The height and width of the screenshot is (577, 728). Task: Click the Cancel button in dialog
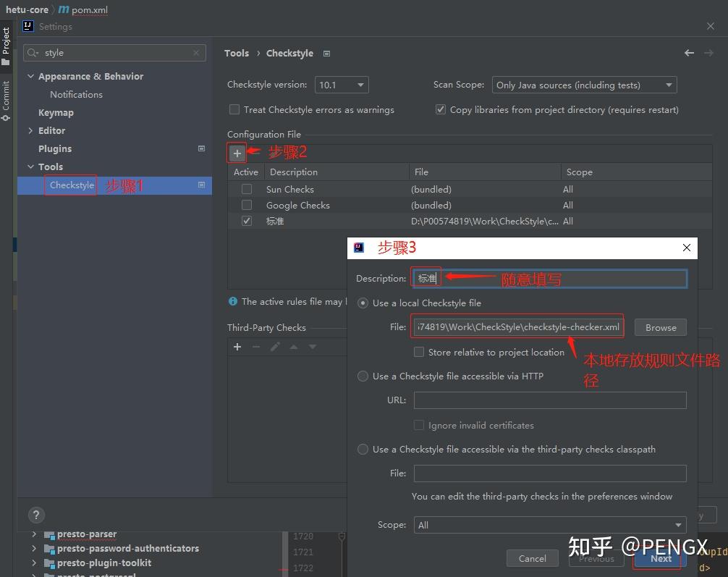pyautogui.click(x=532, y=558)
